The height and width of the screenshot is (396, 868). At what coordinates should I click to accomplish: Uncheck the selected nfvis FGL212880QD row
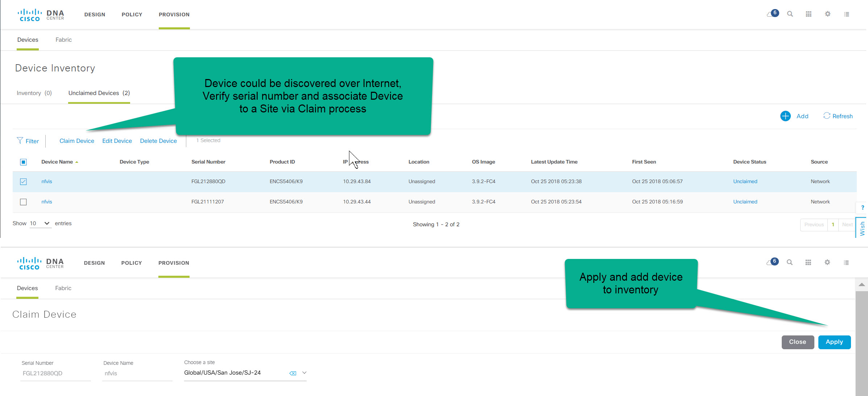(23, 181)
